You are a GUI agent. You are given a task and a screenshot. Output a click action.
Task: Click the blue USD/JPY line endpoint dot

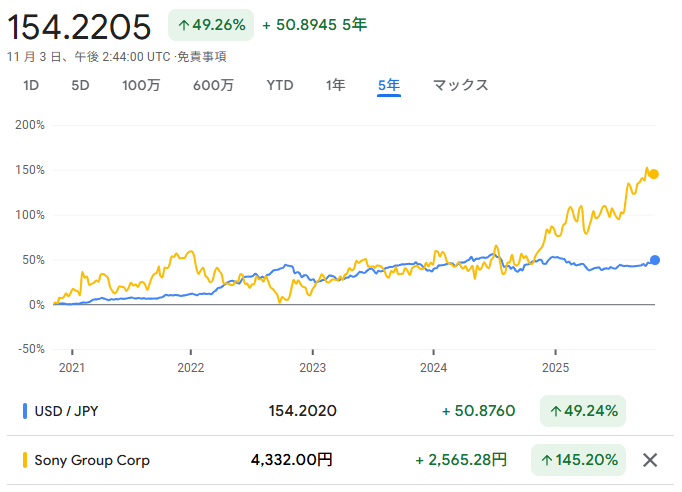click(x=655, y=260)
